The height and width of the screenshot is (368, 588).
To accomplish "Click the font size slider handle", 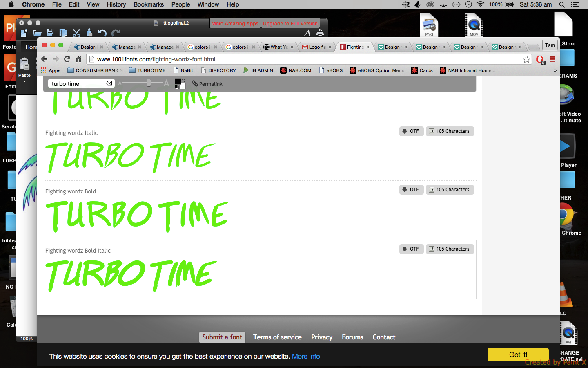I will click(x=149, y=83).
